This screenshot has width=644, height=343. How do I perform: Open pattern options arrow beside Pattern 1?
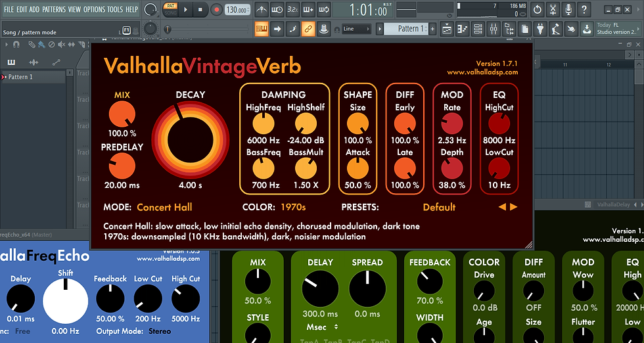380,29
